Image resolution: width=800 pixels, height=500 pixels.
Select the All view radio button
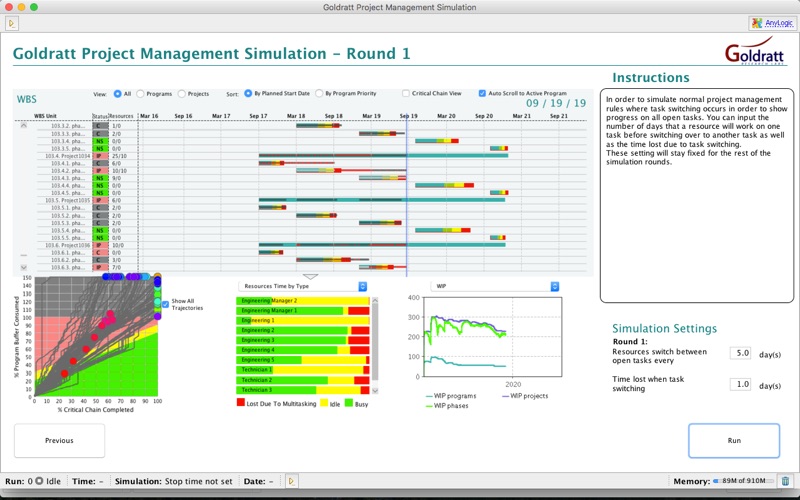coord(118,94)
